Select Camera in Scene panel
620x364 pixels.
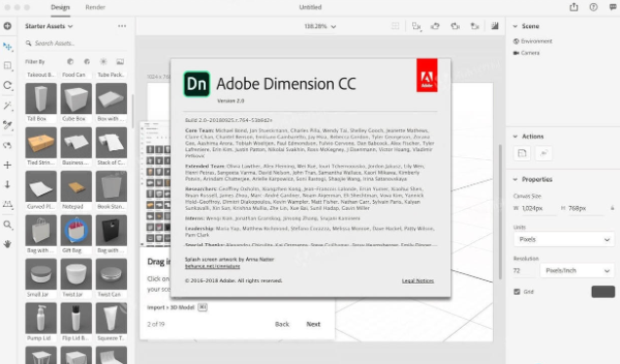point(526,53)
